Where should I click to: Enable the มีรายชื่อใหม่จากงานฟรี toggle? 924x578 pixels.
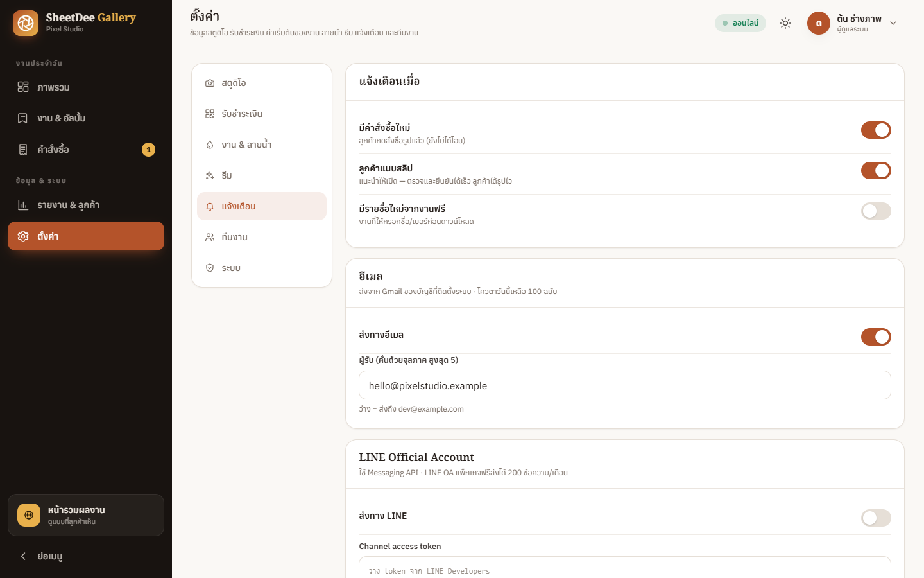pos(876,211)
